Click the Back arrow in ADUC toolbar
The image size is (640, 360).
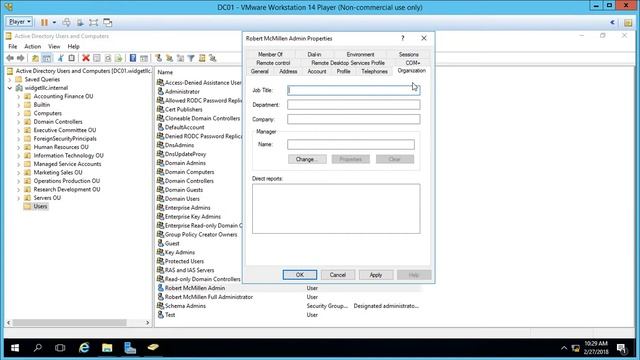10,58
